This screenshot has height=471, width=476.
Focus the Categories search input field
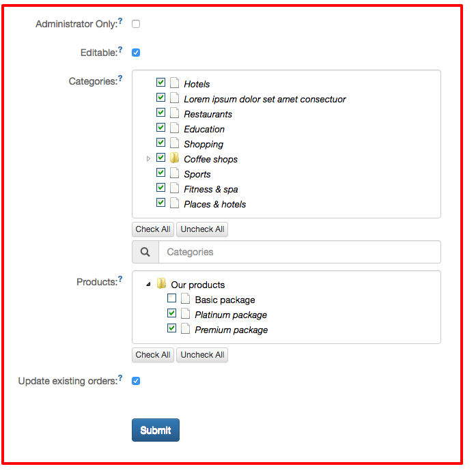(x=299, y=252)
